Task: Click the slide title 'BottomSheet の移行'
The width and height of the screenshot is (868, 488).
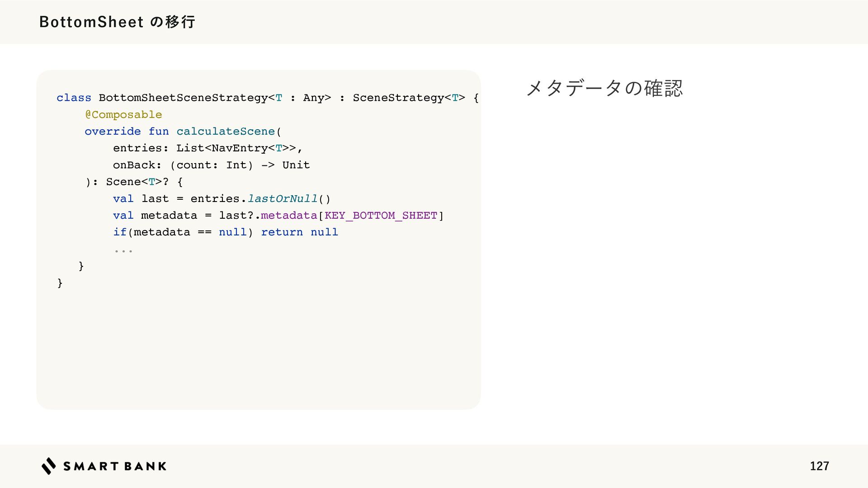Action: [117, 22]
